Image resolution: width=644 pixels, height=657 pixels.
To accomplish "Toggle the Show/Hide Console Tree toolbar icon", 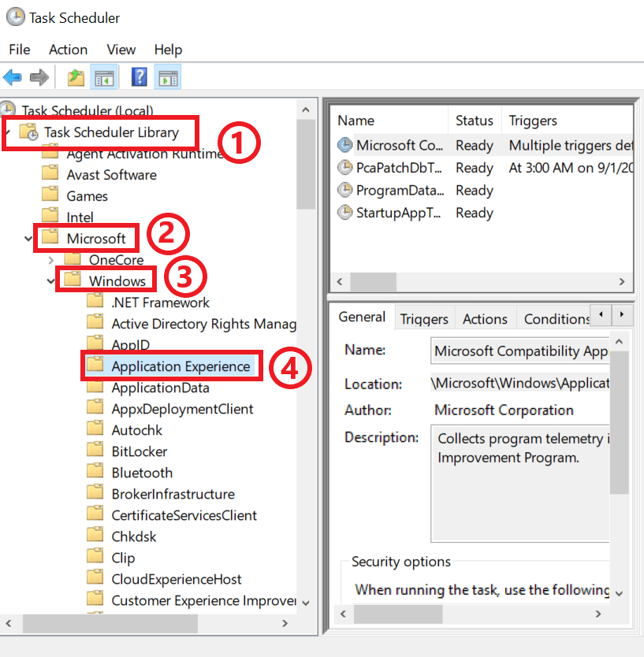I will pos(106,76).
